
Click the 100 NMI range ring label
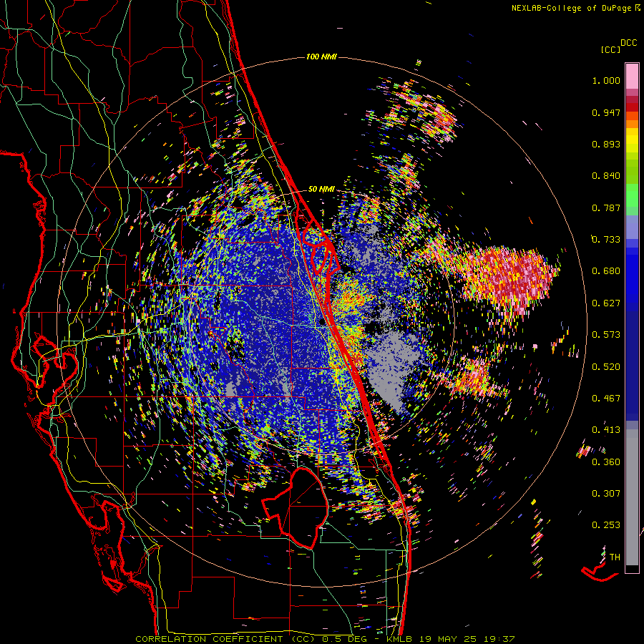click(x=321, y=57)
